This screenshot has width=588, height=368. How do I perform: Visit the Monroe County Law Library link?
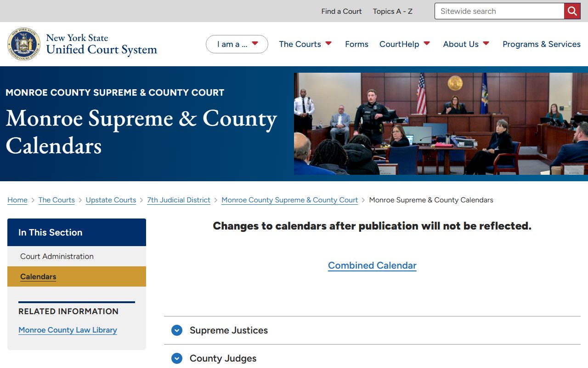pos(68,330)
